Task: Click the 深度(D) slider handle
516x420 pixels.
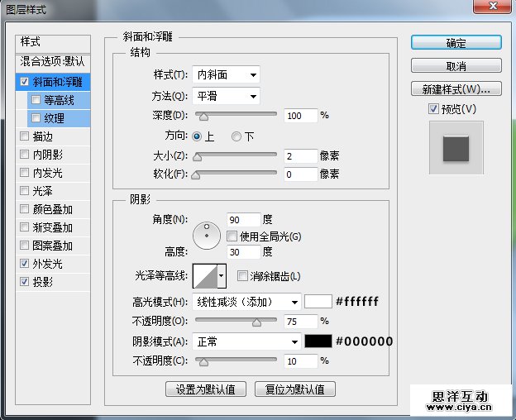Action: pyautogui.click(x=203, y=116)
